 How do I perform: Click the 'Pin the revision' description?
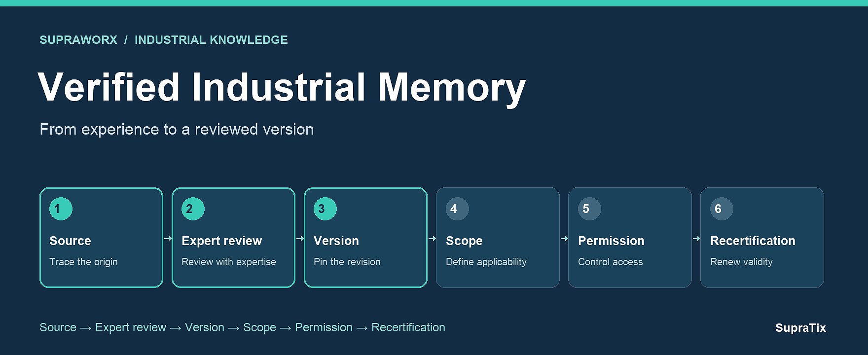[x=347, y=262]
